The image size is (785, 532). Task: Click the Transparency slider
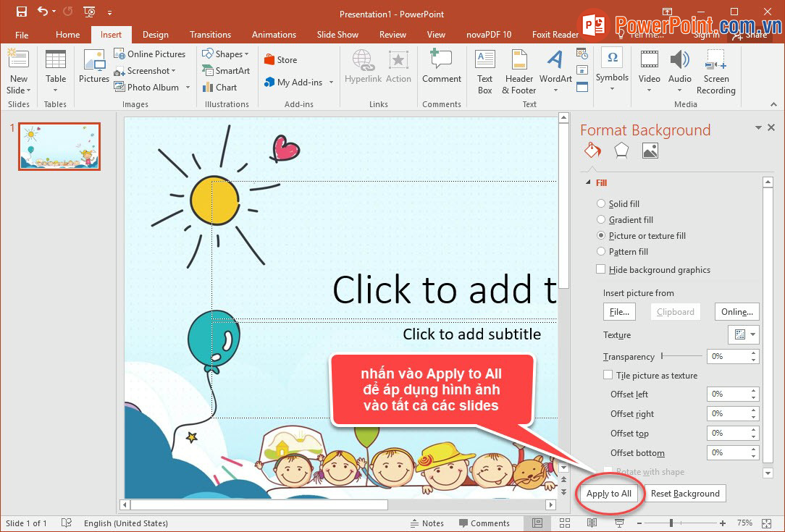point(681,356)
